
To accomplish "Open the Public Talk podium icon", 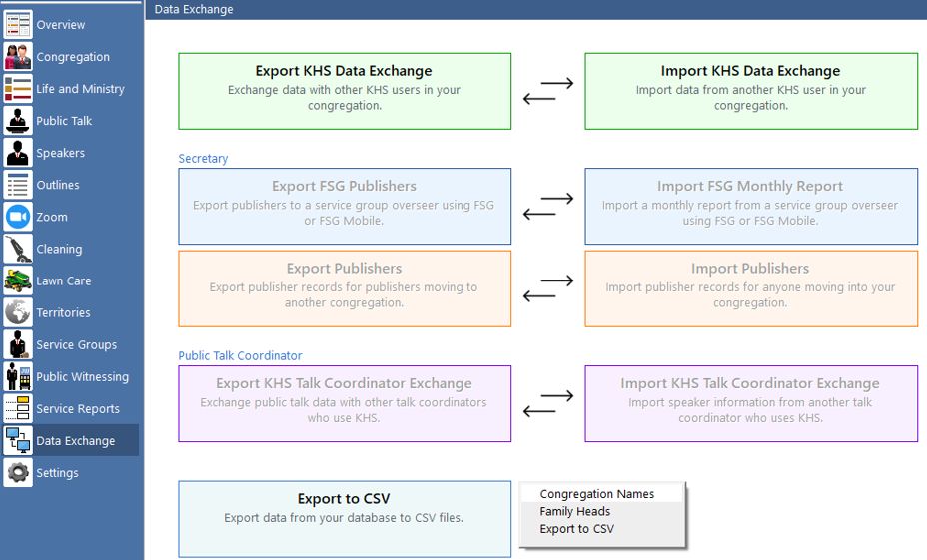I will coord(18,121).
